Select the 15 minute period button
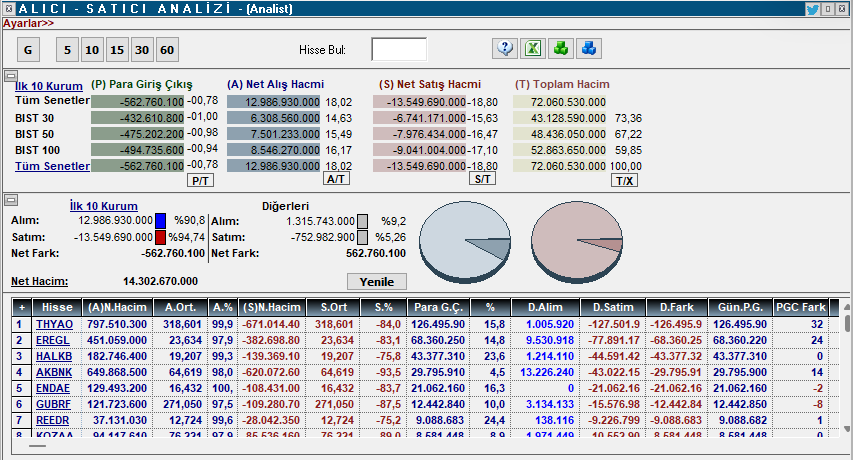853x460 pixels. tap(117, 50)
